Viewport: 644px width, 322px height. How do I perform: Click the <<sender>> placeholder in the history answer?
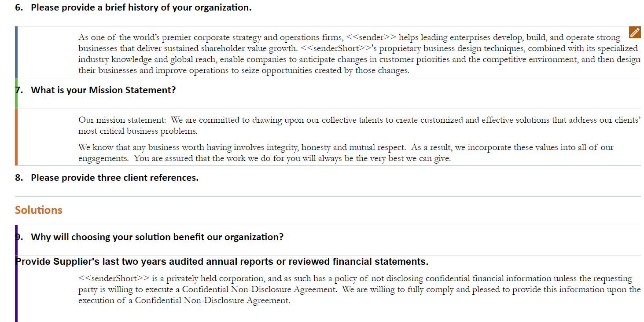371,37
